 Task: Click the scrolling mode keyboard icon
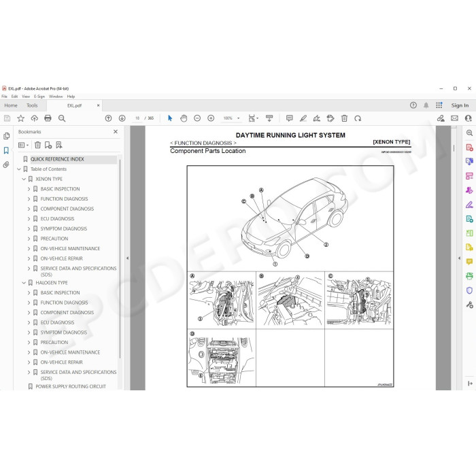[269, 118]
